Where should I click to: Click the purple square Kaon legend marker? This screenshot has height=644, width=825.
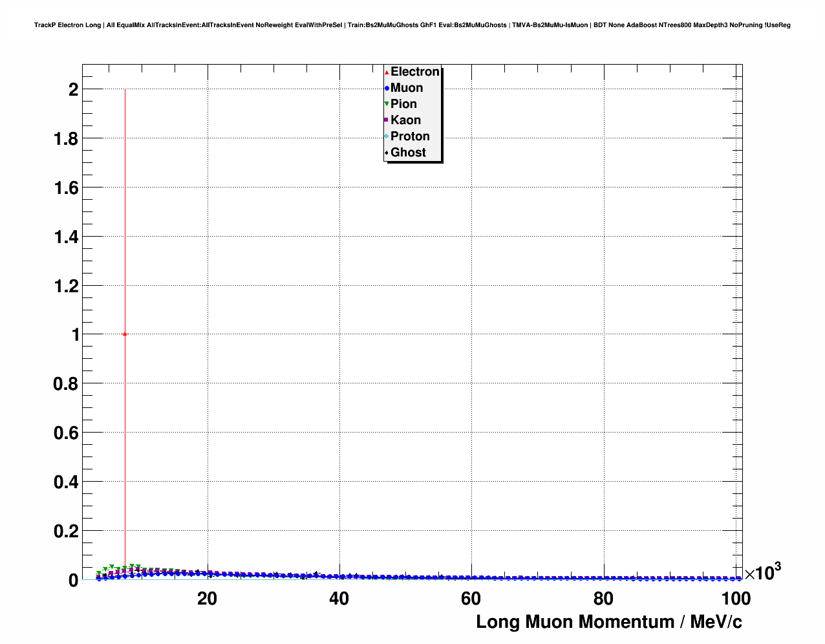pyautogui.click(x=387, y=120)
